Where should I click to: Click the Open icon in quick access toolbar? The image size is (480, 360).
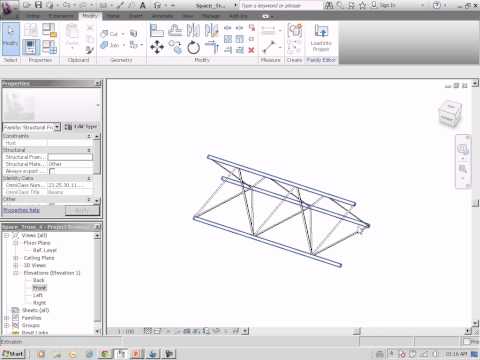27,5
